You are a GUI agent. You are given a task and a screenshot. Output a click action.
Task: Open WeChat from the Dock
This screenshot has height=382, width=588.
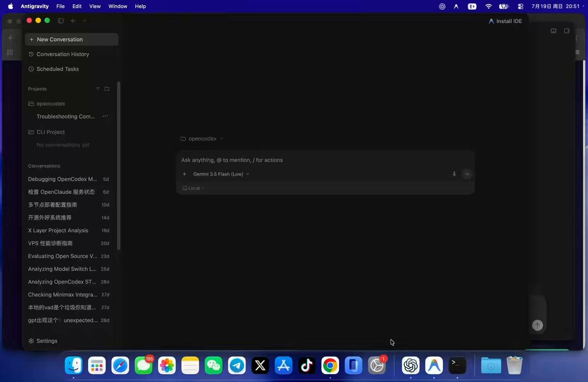point(214,365)
